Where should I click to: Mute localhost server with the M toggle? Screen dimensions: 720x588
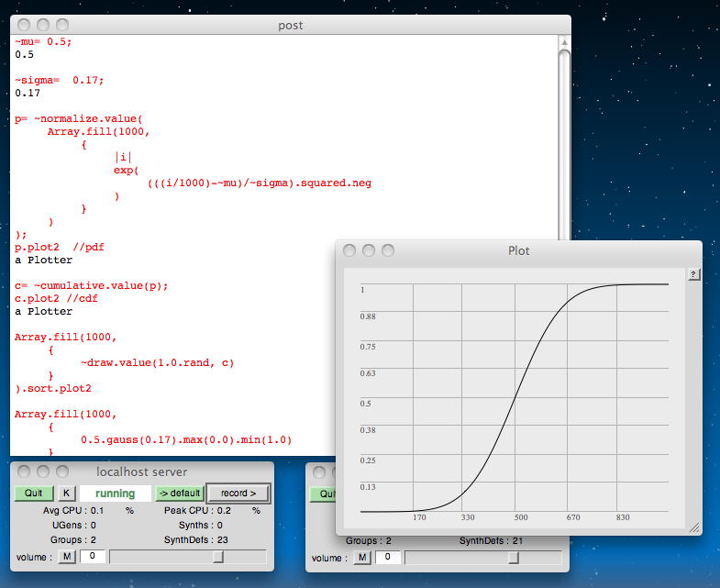point(67,557)
